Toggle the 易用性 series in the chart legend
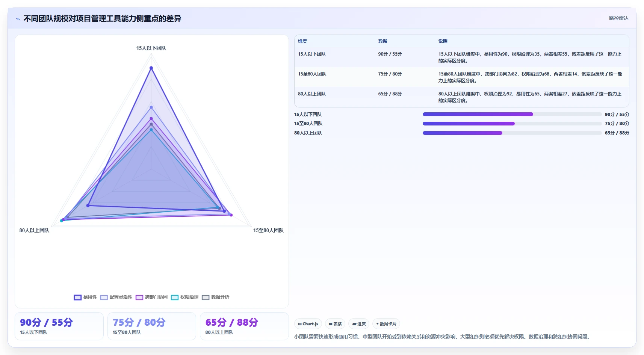The height and width of the screenshot is (355, 644). [x=85, y=297]
